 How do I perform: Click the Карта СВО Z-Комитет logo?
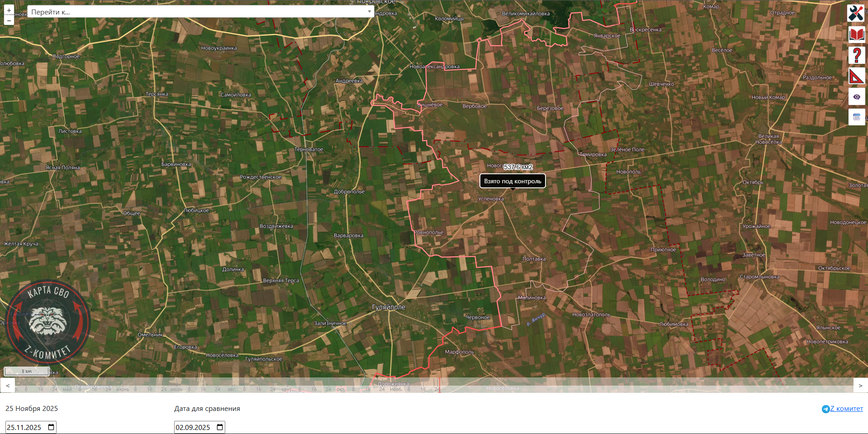click(48, 322)
